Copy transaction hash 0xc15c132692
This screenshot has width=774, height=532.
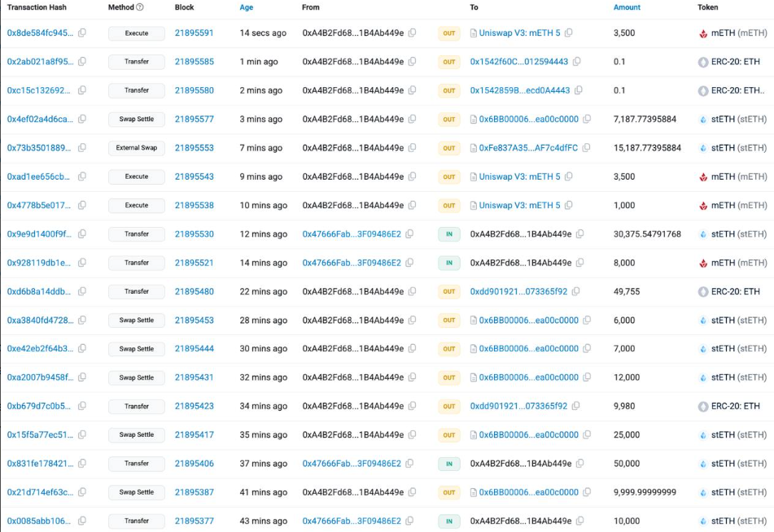click(82, 89)
